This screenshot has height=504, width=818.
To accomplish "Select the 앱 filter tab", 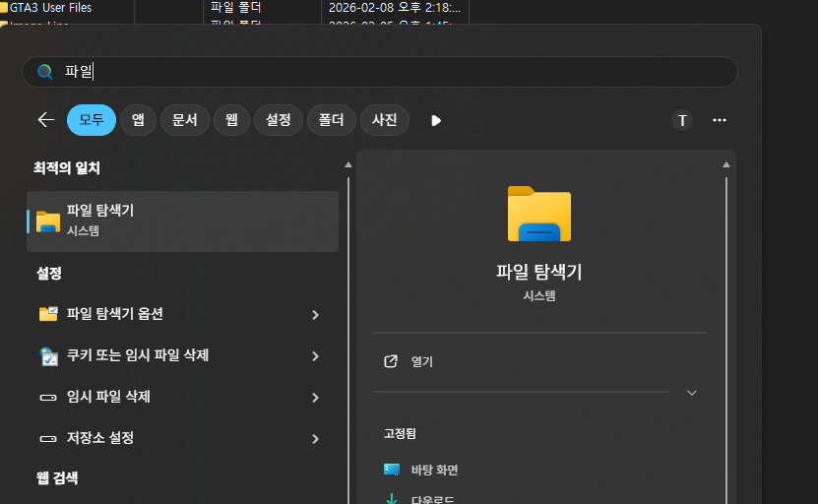I will pos(138,120).
